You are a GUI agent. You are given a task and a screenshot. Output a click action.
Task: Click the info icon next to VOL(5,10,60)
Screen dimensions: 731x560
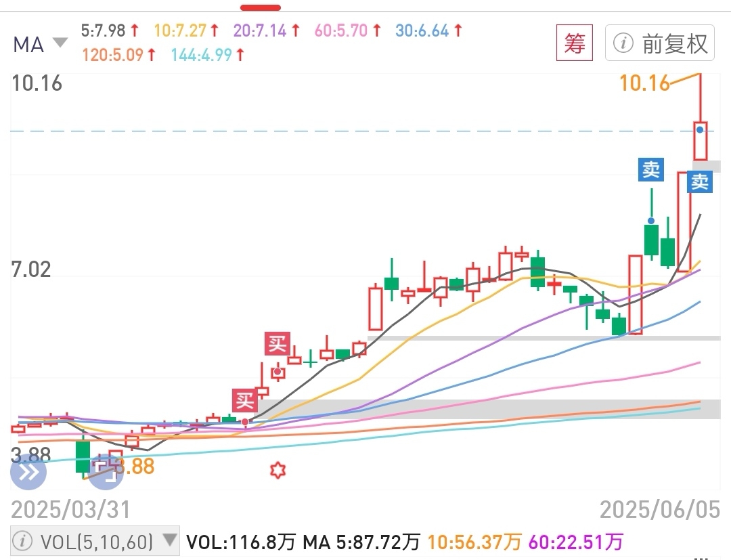[x=22, y=541]
